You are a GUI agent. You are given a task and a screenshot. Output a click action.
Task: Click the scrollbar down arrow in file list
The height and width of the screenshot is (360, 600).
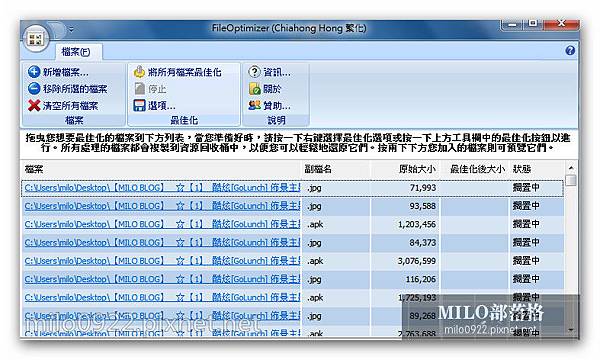pyautogui.click(x=571, y=330)
